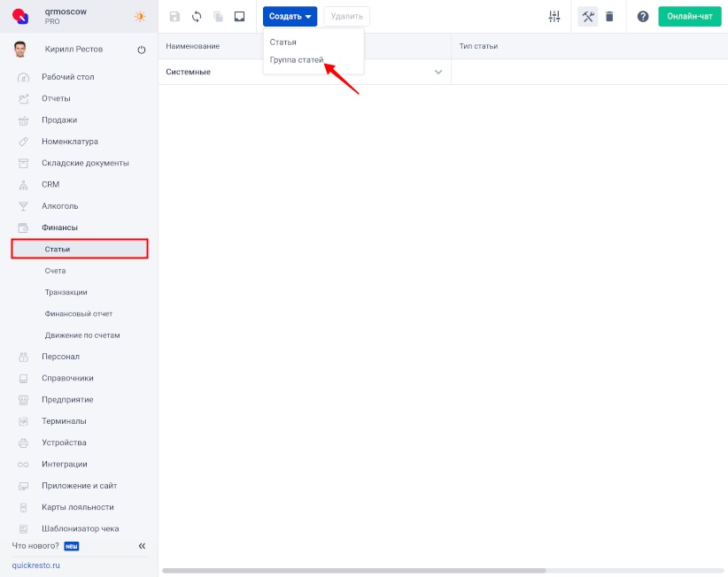Click the Карты лояльности card icon
Viewport: 728px width, 577px height.
point(23,508)
